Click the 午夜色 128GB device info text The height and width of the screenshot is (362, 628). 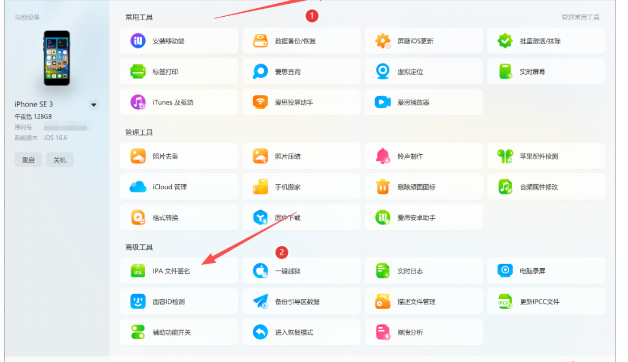click(x=33, y=117)
